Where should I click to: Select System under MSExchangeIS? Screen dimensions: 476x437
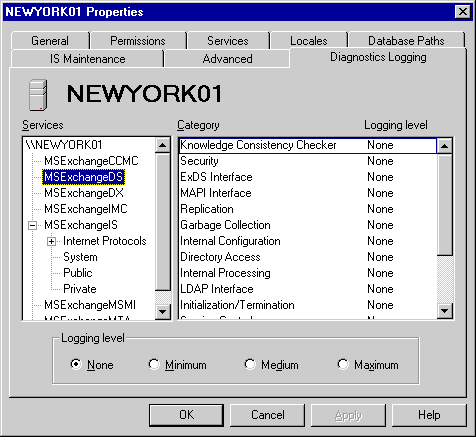[x=80, y=257]
